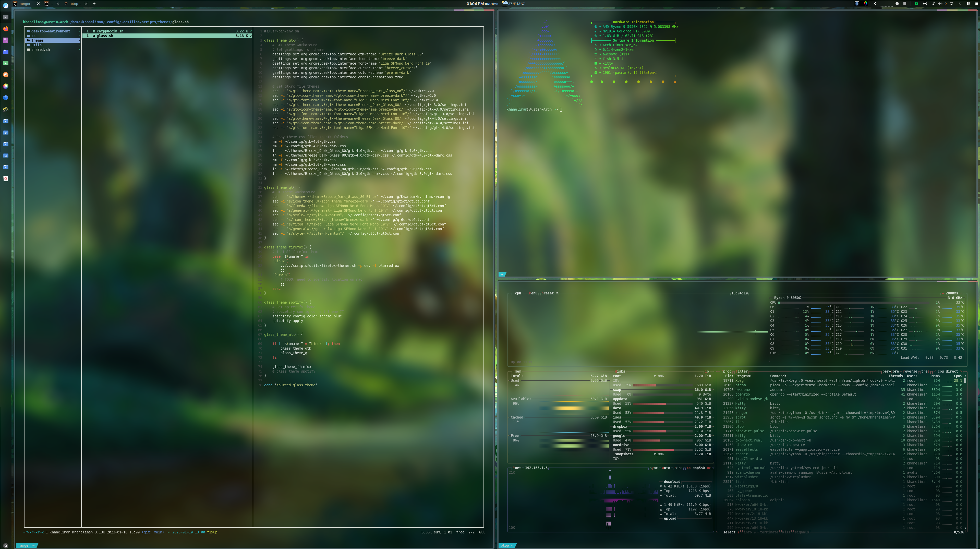Launch Firefox from the dock
Screen dimensions: 980x549
point(6,29)
